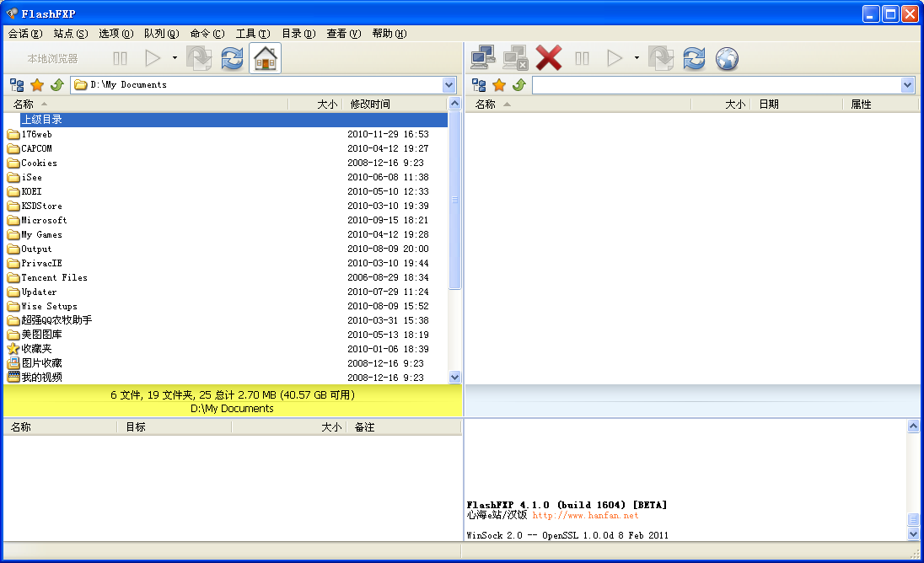Open the D:\My Documents path dropdown
Image resolution: width=924 pixels, height=563 pixels.
point(450,84)
